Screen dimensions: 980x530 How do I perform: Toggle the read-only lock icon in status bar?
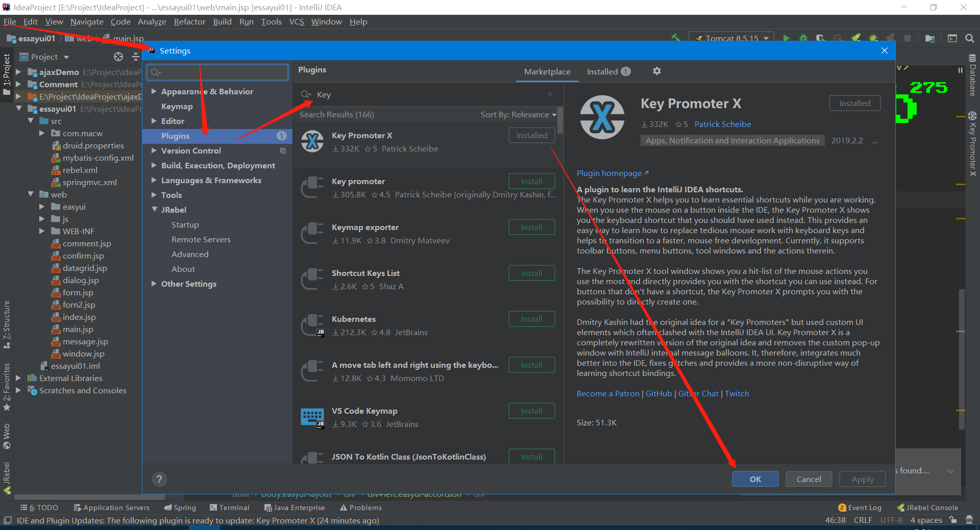[x=953, y=520]
